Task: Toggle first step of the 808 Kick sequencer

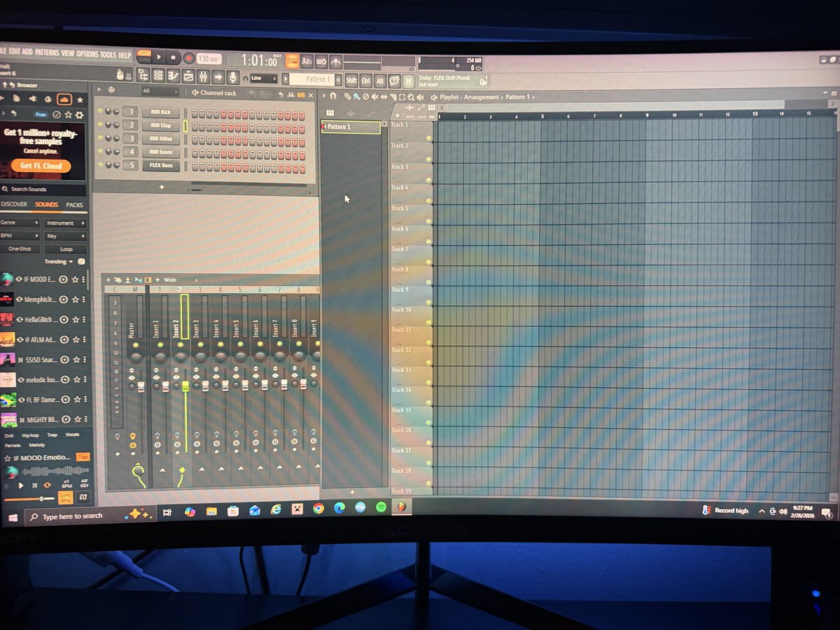Action: coord(195,113)
